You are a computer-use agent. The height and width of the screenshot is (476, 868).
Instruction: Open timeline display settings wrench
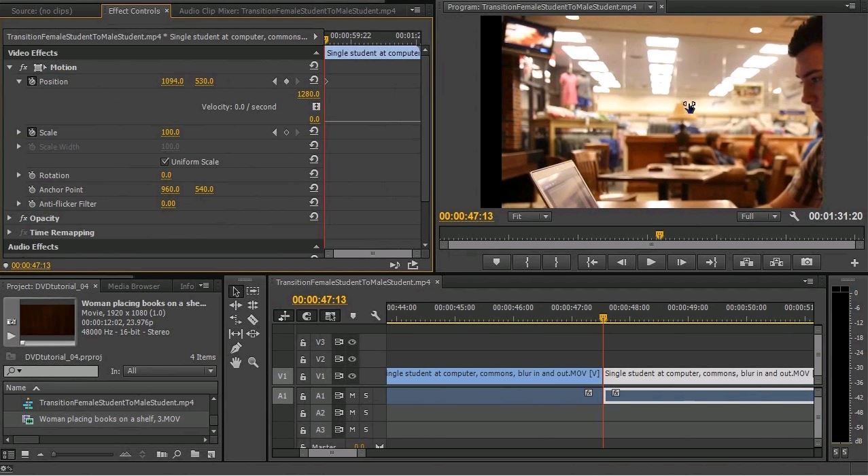pos(375,316)
